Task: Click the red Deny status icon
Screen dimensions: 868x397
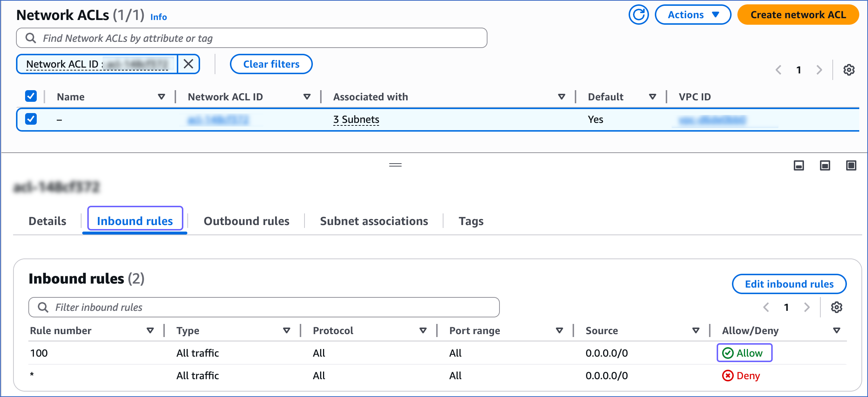Action: [728, 376]
